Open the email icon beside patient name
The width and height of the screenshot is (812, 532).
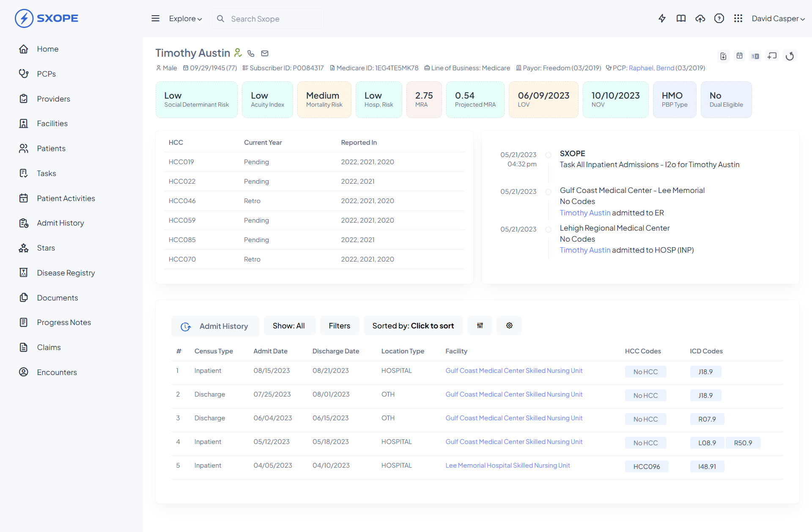(265, 53)
